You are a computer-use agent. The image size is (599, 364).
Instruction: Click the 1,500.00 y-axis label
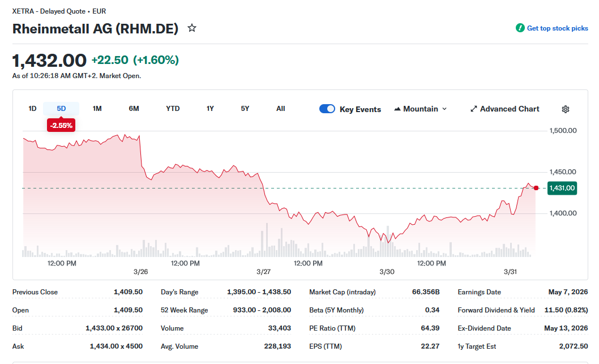pyautogui.click(x=563, y=131)
